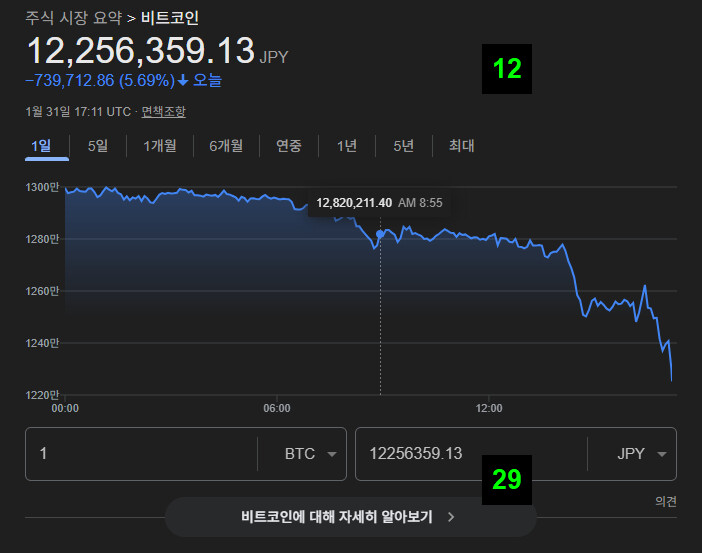Open 비트코인에 대해 자세히 알아보기 button
Image resolution: width=702 pixels, height=553 pixels.
(351, 517)
